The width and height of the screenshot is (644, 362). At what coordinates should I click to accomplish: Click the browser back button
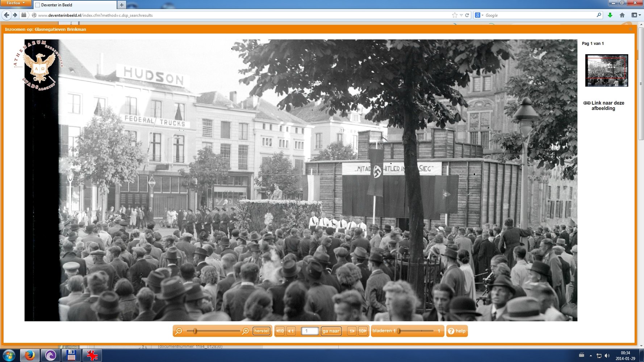point(7,15)
